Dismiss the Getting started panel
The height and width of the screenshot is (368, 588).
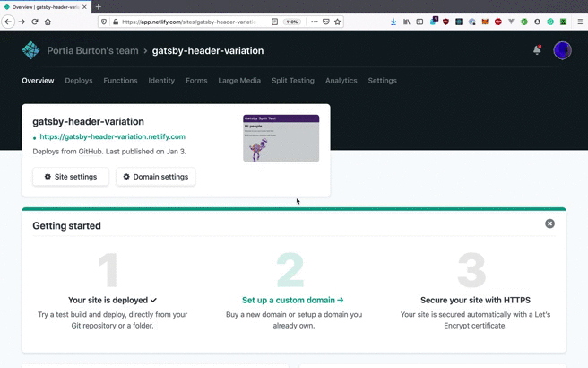(549, 223)
